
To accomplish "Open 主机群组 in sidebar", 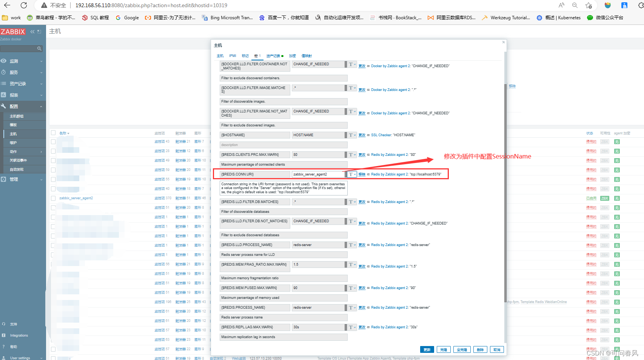I will 17,116.
